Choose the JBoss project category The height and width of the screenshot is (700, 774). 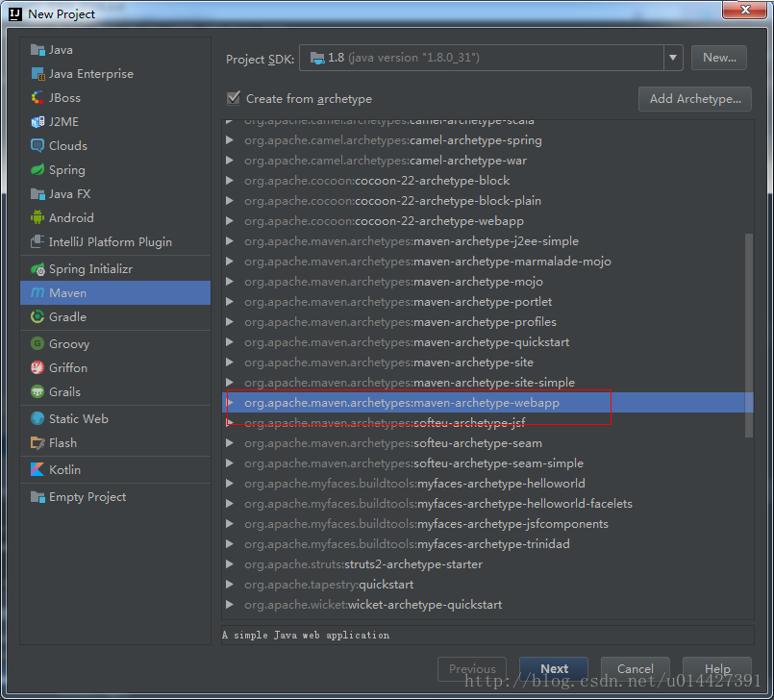pos(60,97)
